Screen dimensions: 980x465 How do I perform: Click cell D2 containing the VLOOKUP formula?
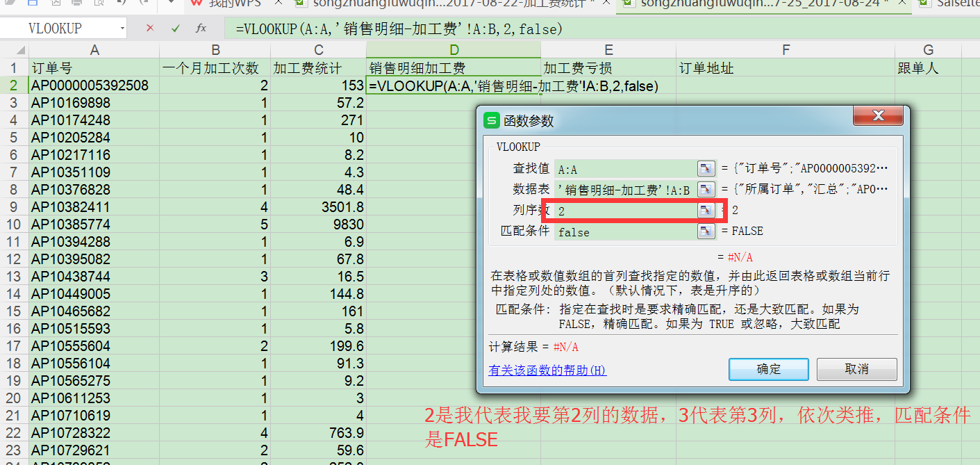pos(454,85)
